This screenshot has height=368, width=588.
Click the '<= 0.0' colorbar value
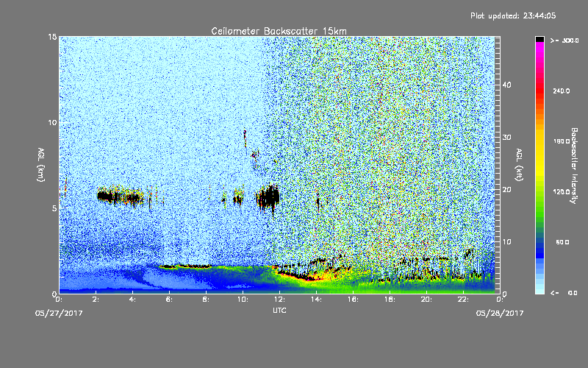click(x=564, y=292)
